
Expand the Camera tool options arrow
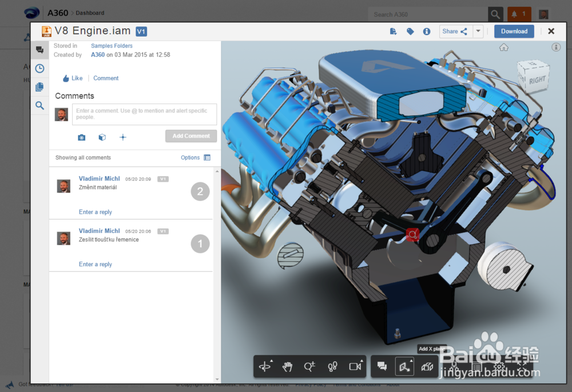point(362,361)
